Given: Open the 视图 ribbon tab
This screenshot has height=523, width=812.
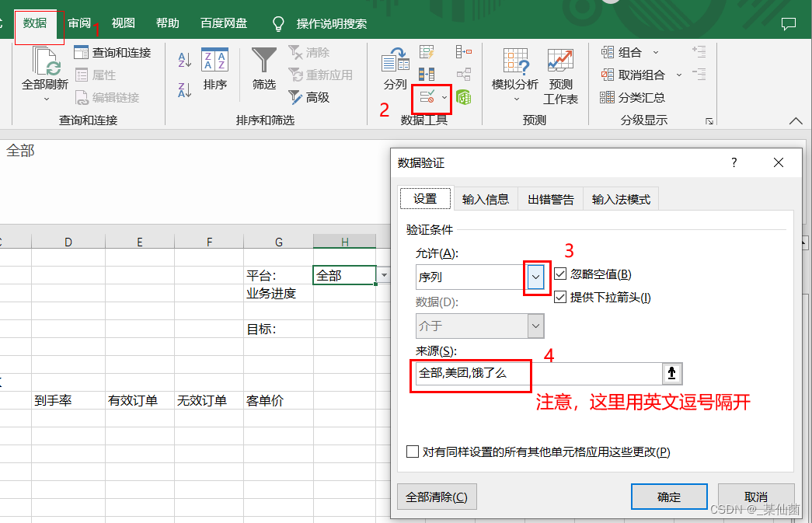Looking at the screenshot, I should click(x=124, y=23).
